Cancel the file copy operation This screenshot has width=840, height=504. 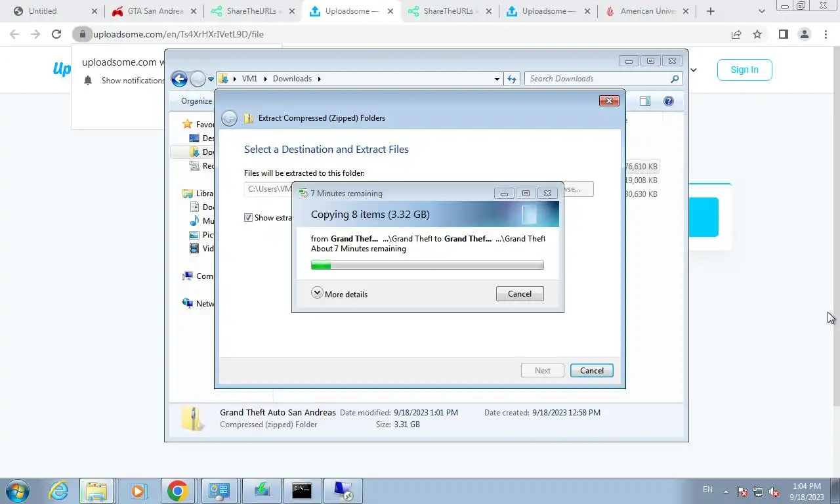pyautogui.click(x=520, y=294)
